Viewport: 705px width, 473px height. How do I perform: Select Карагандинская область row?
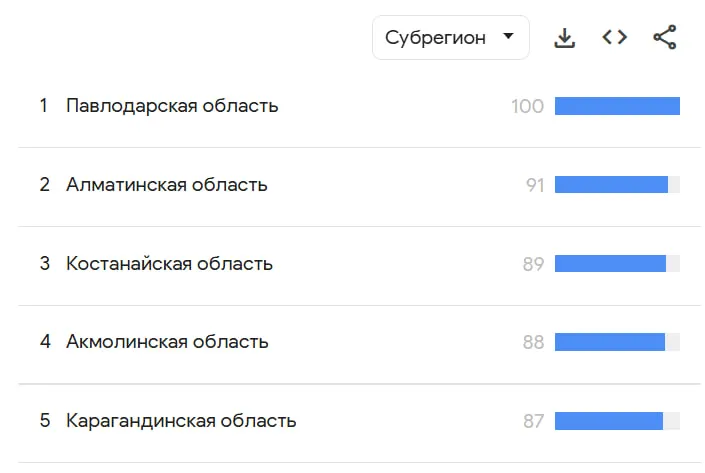pyautogui.click(x=181, y=421)
